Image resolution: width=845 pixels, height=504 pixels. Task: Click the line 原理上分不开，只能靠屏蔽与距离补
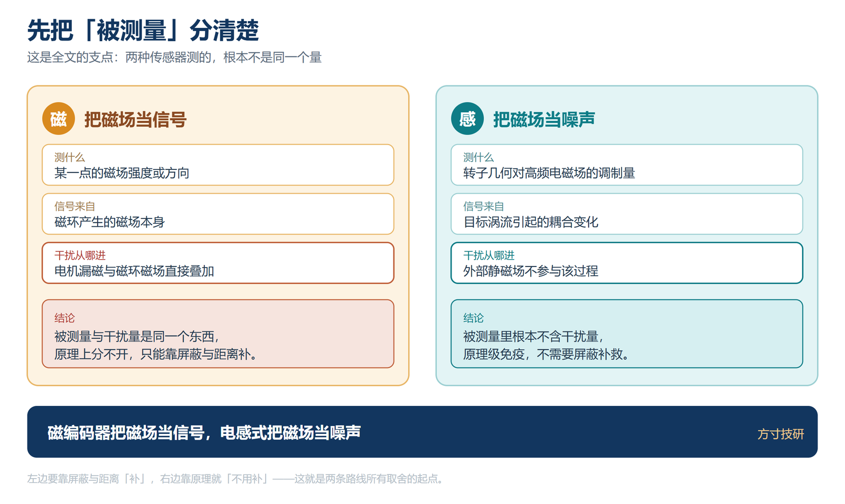tap(156, 354)
